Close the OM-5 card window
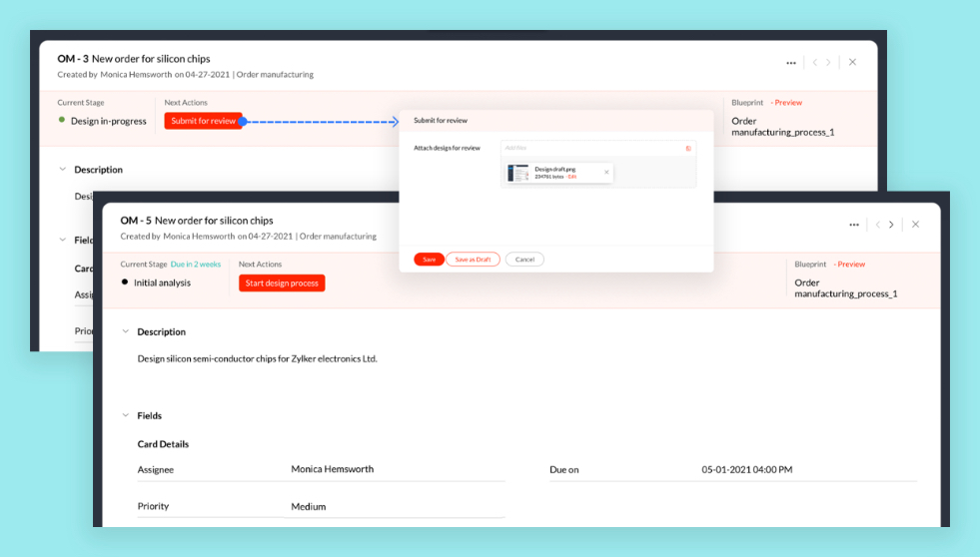The image size is (980, 557). tap(916, 225)
